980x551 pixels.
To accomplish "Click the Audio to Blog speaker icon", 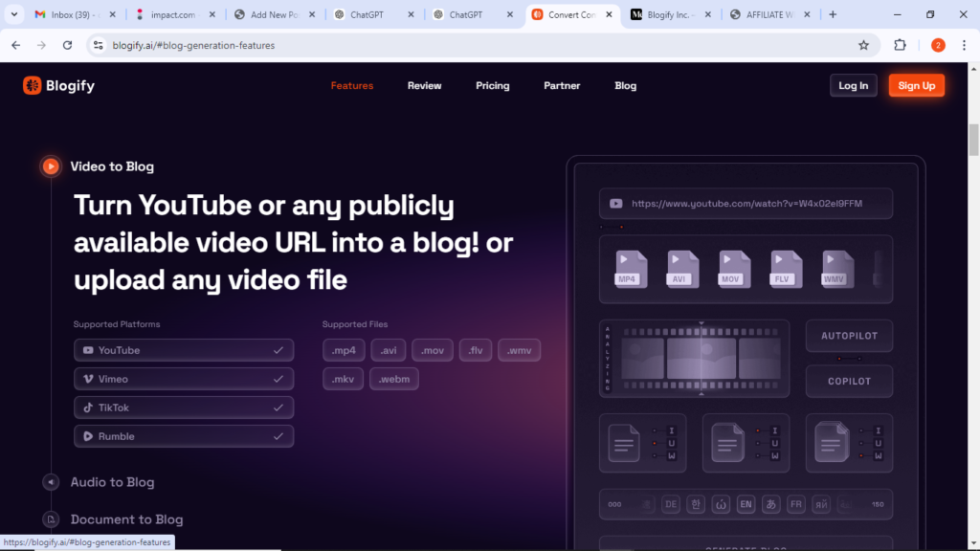I will tap(51, 482).
